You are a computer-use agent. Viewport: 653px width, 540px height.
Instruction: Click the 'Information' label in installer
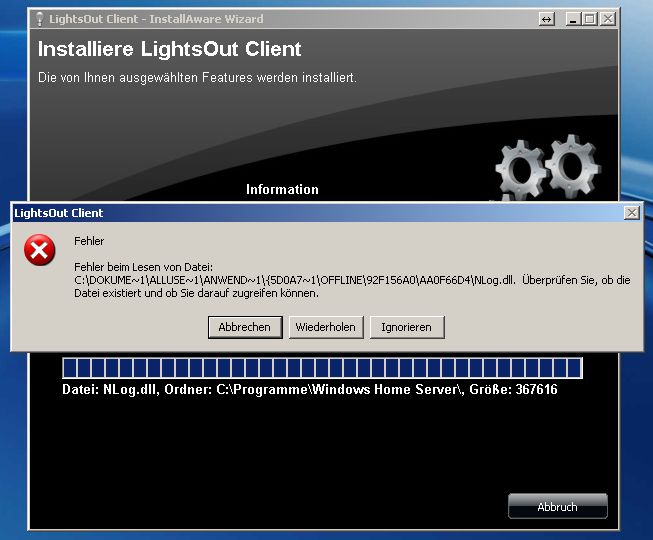pos(282,189)
